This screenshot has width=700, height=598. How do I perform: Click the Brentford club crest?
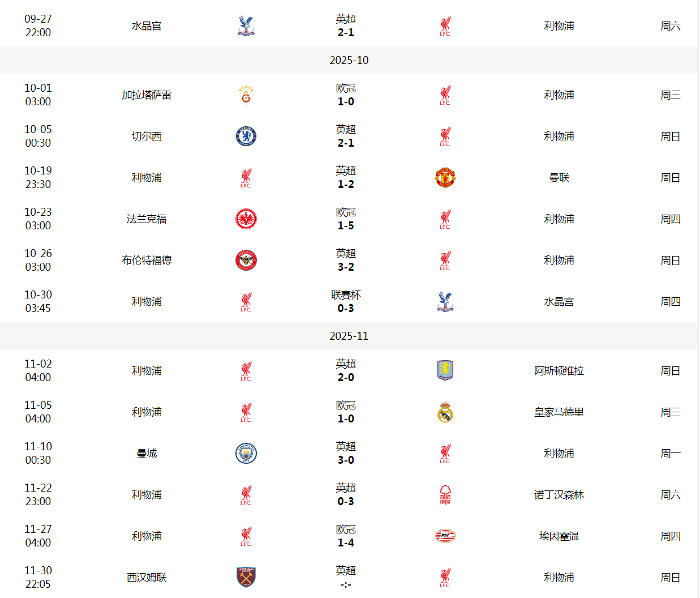[246, 260]
